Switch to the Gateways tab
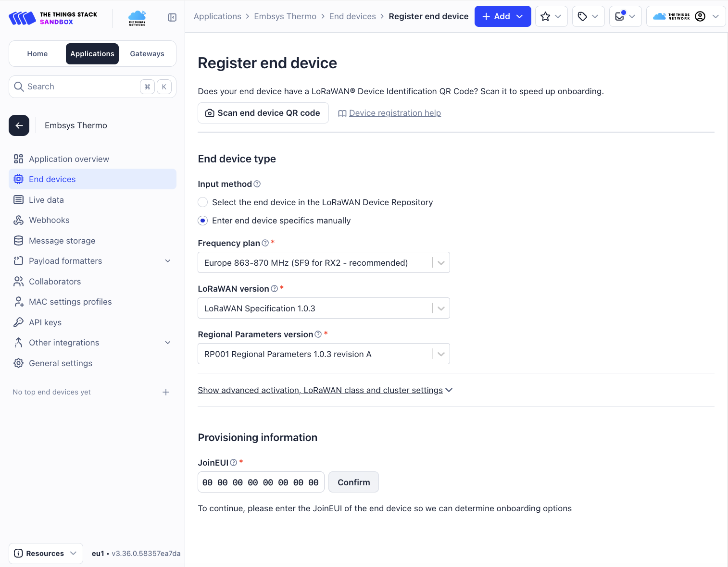Viewport: 728px width, 567px height. point(147,54)
